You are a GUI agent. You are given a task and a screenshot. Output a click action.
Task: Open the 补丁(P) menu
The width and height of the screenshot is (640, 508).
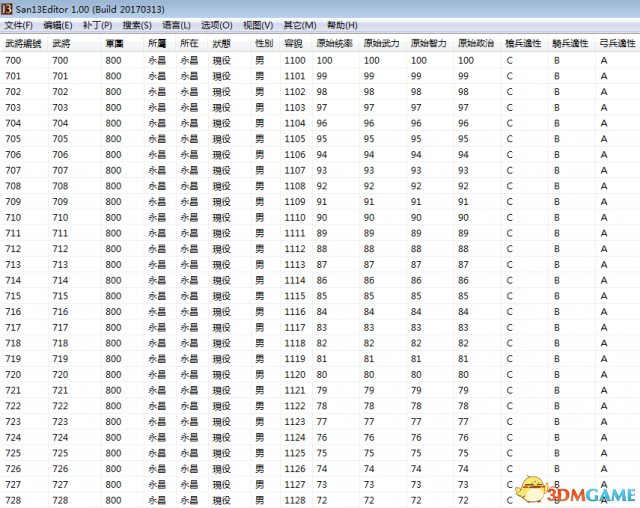click(97, 25)
